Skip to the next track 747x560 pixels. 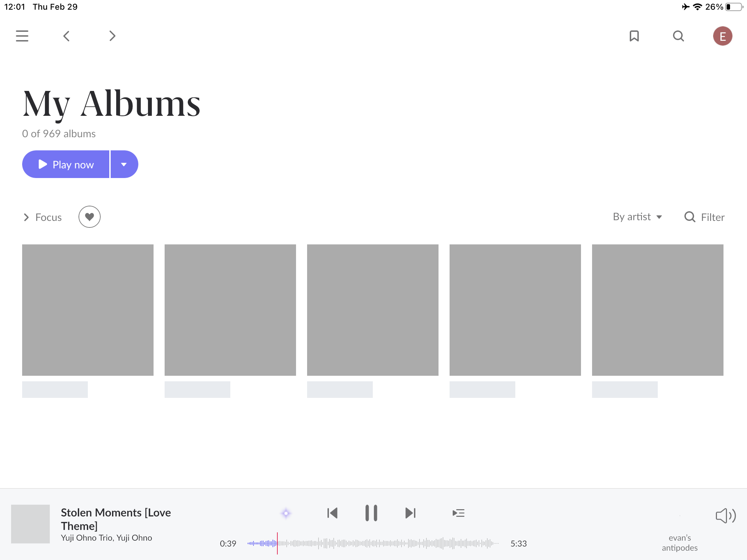pyautogui.click(x=411, y=513)
